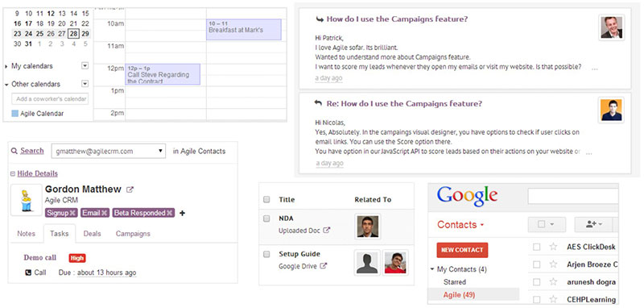Switch to the Campaigns tab
Viewport: 644px width, 308px height.
(x=133, y=234)
